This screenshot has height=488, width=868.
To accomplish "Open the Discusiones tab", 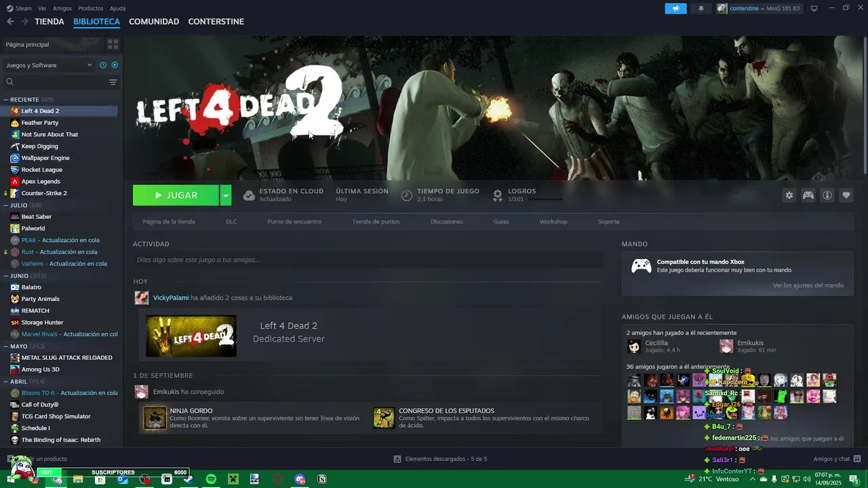I will (x=447, y=222).
